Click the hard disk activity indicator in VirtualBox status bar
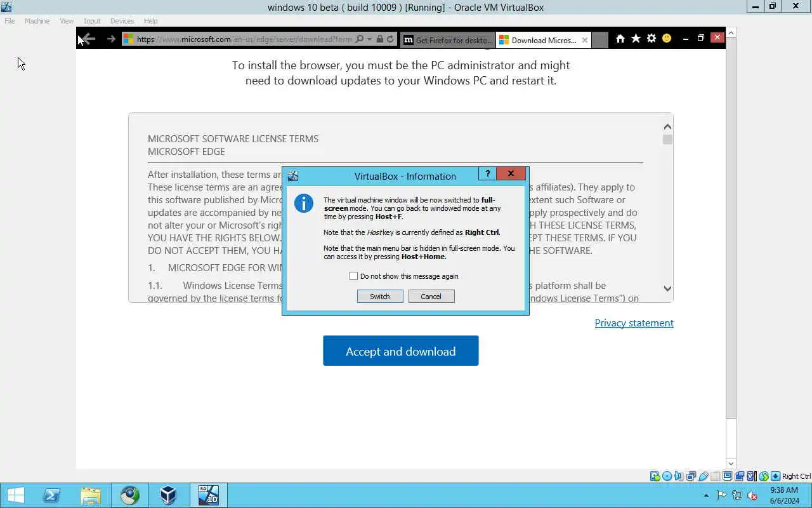 (x=655, y=476)
